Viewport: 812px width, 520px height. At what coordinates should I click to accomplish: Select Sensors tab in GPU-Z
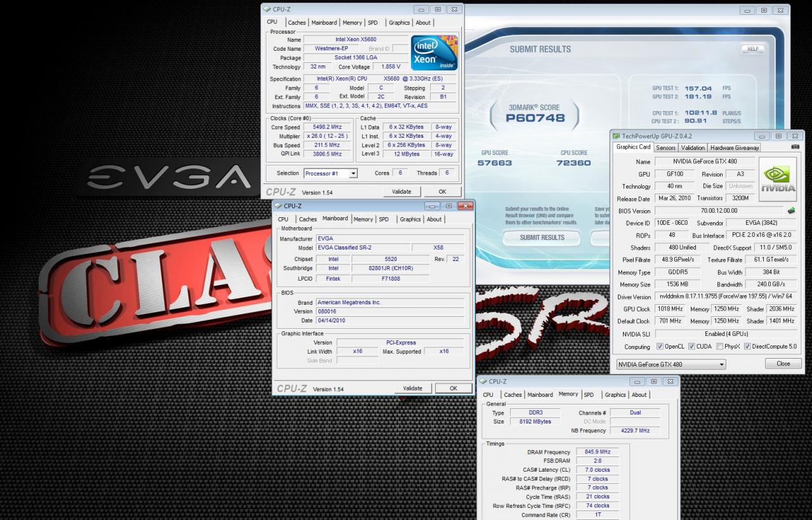(x=665, y=148)
